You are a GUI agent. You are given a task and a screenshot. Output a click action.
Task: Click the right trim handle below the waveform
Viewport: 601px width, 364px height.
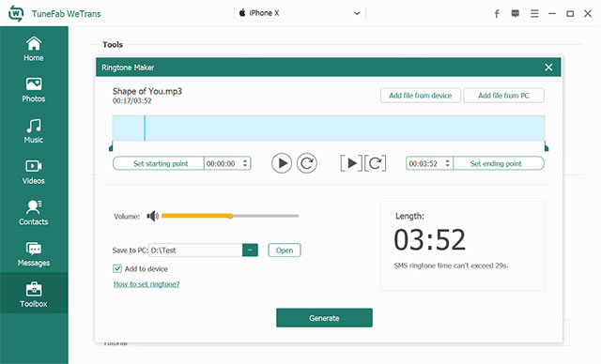point(547,146)
